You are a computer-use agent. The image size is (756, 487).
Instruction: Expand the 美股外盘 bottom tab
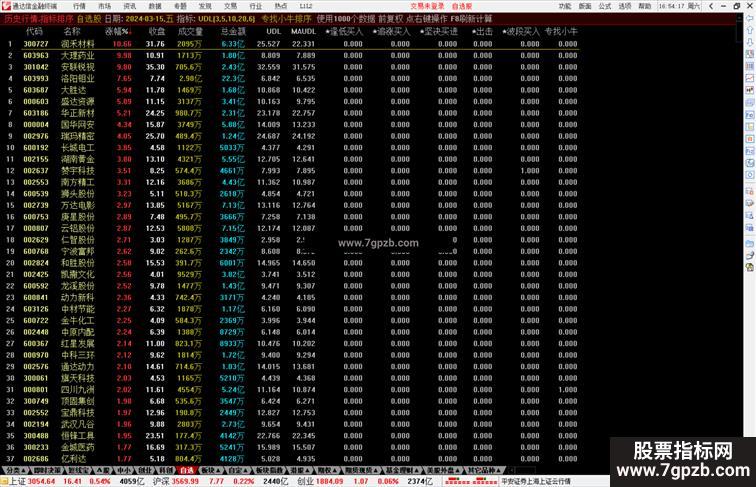coord(443,470)
